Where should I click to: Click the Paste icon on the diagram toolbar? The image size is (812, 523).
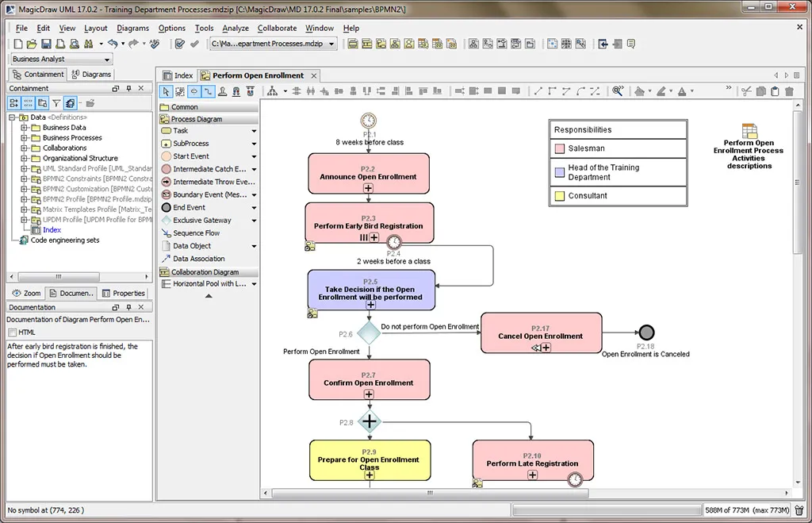(776, 91)
